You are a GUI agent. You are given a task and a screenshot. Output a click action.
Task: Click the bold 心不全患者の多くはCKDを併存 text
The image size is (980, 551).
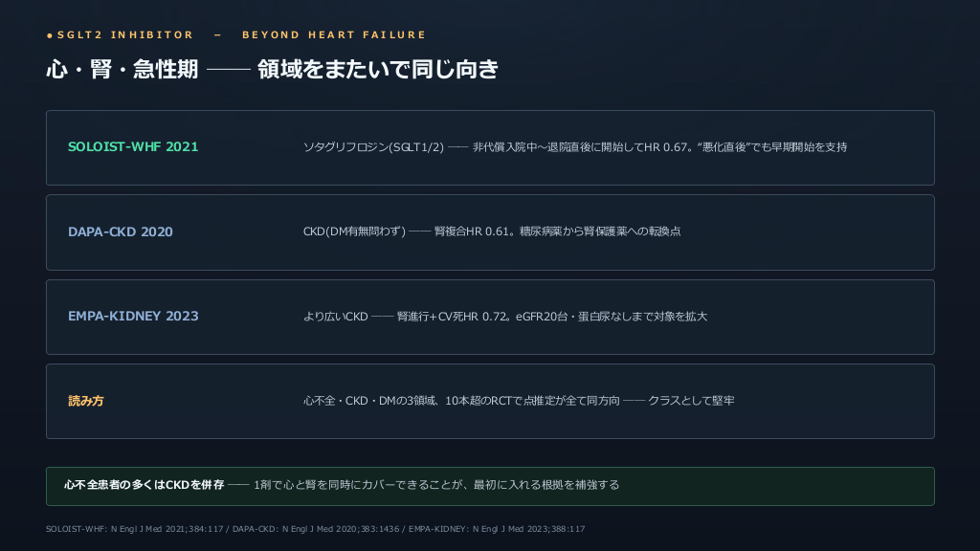pos(144,485)
